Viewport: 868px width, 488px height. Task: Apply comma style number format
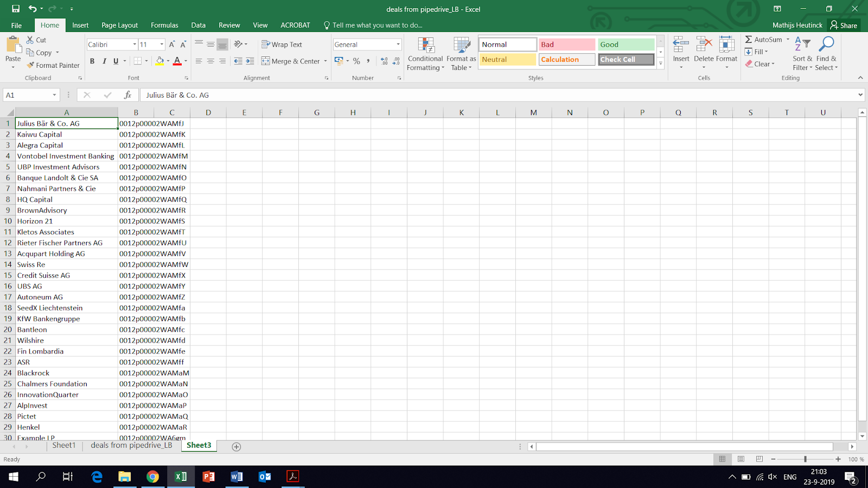[368, 61]
